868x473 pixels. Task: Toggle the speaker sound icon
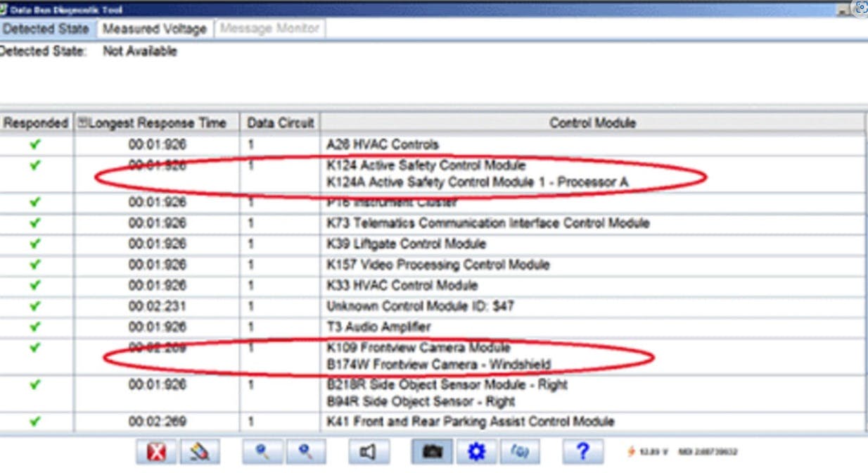(369, 452)
